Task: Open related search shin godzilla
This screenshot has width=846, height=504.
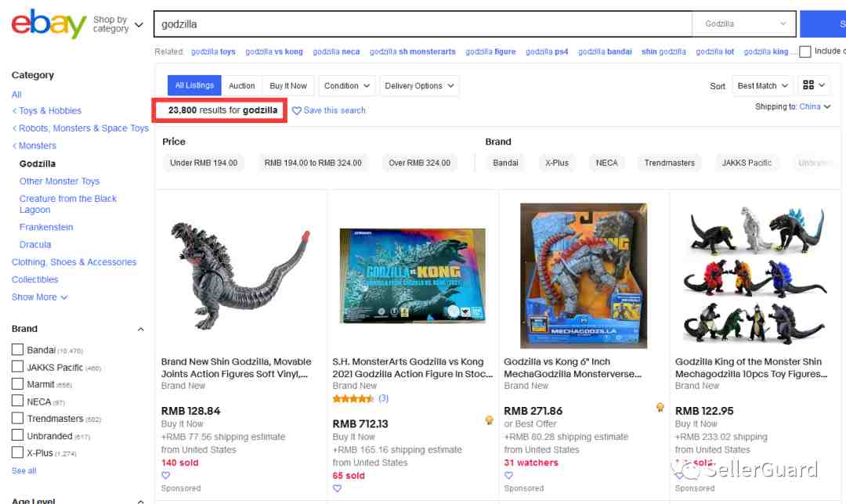Action: [x=663, y=52]
